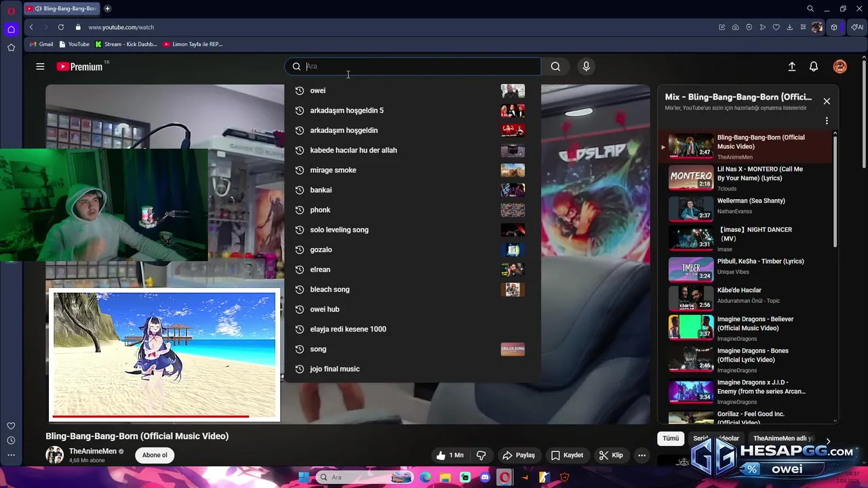Reload the page with the refresh icon

click(x=61, y=27)
